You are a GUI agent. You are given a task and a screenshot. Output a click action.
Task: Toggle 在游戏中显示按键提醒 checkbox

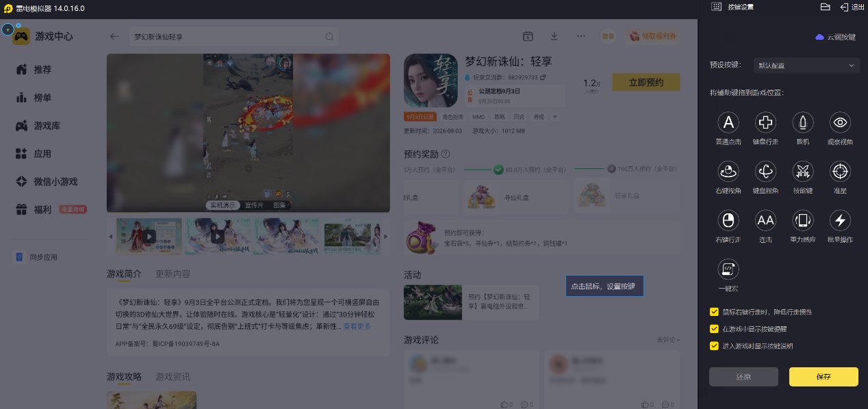tap(714, 329)
